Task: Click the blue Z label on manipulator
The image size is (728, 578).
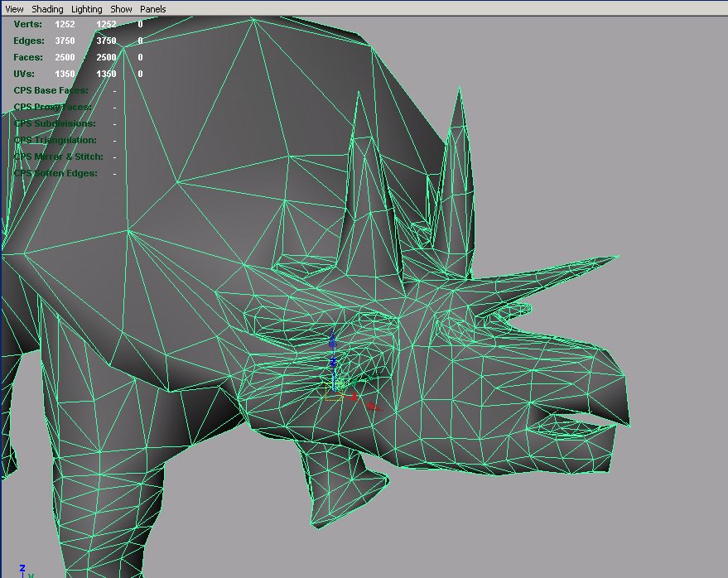Action: (332, 362)
